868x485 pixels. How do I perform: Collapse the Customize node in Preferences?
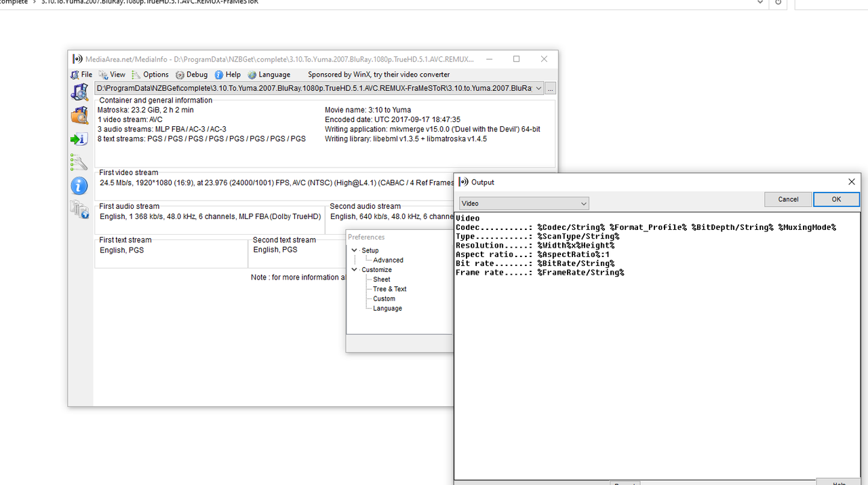(x=354, y=269)
